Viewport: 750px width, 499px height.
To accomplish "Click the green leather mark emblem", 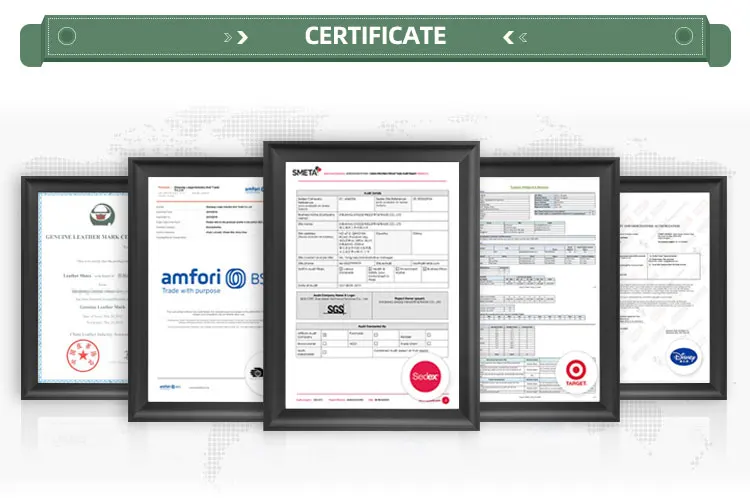I will [102, 215].
